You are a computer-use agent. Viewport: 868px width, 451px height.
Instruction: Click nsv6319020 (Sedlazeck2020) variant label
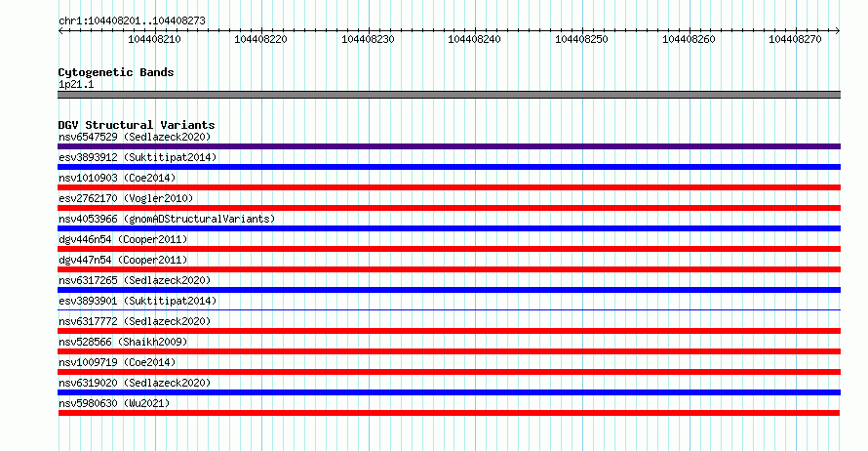pyautogui.click(x=135, y=383)
